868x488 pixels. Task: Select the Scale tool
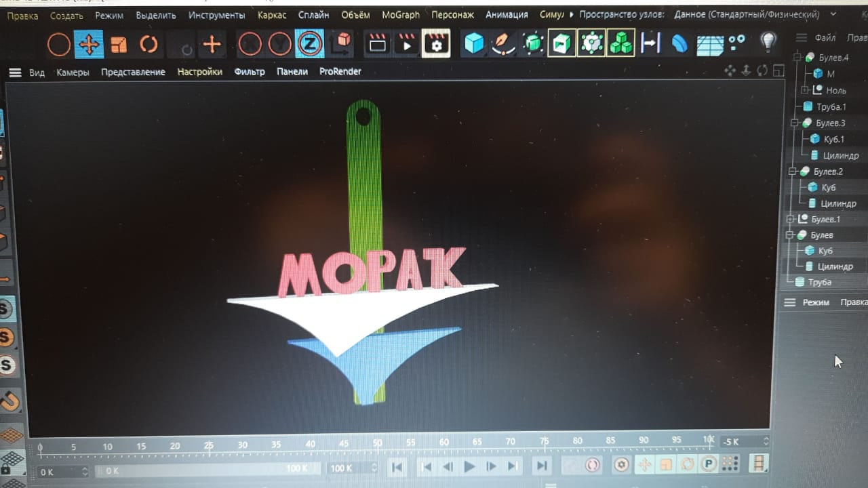pos(119,45)
